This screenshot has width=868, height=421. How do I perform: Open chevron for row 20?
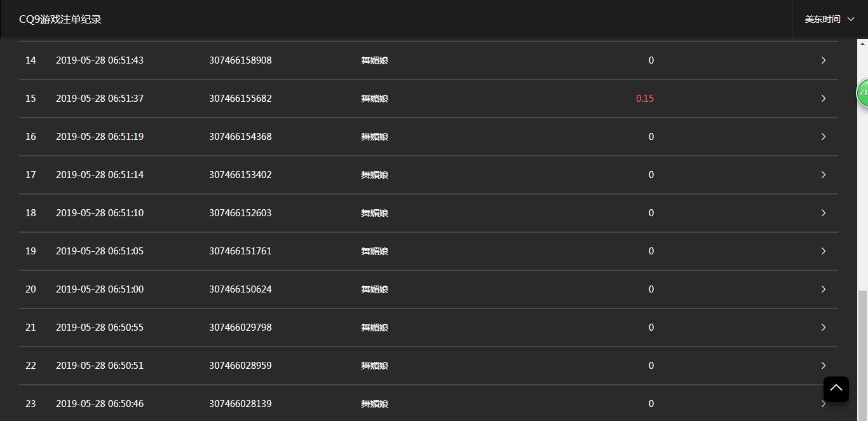(x=823, y=289)
